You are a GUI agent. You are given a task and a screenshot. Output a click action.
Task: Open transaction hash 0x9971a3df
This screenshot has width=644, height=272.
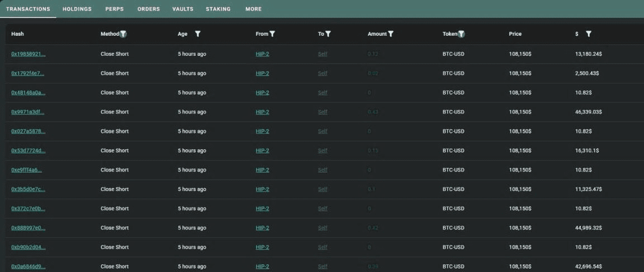(27, 112)
